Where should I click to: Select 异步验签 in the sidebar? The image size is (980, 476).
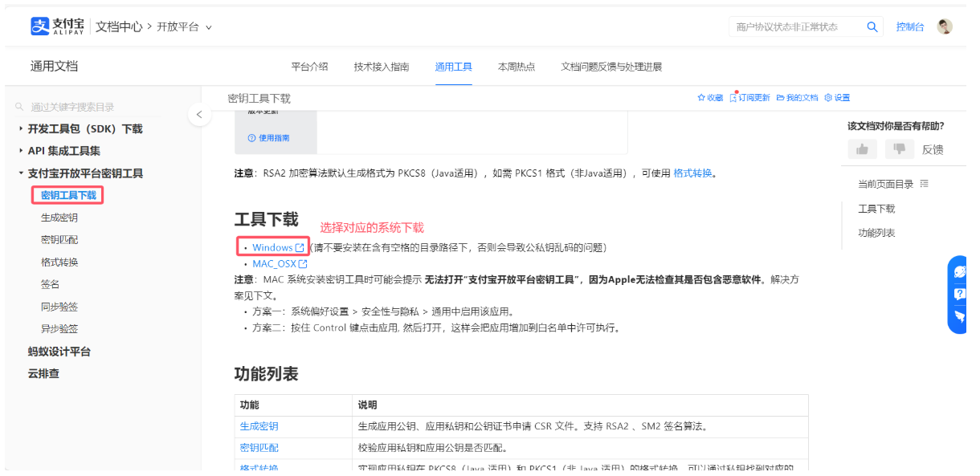pos(59,329)
